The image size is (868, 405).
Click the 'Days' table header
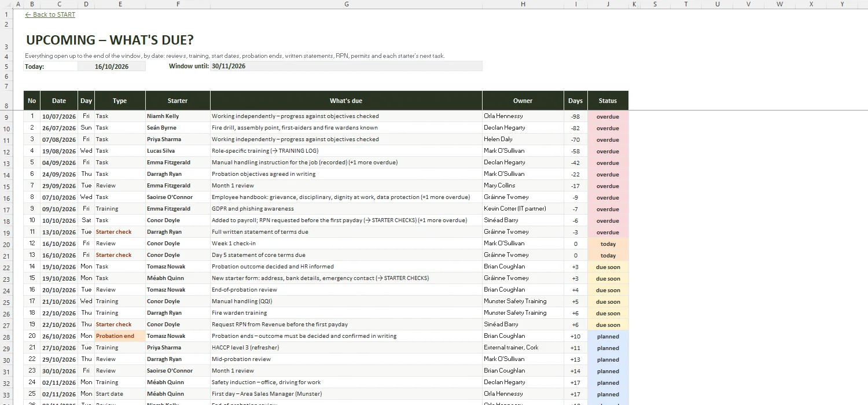pos(576,101)
